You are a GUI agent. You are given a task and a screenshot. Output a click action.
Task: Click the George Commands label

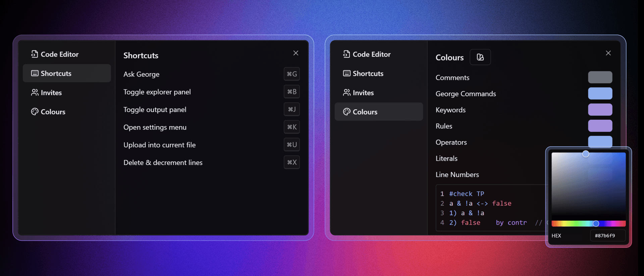pyautogui.click(x=466, y=94)
